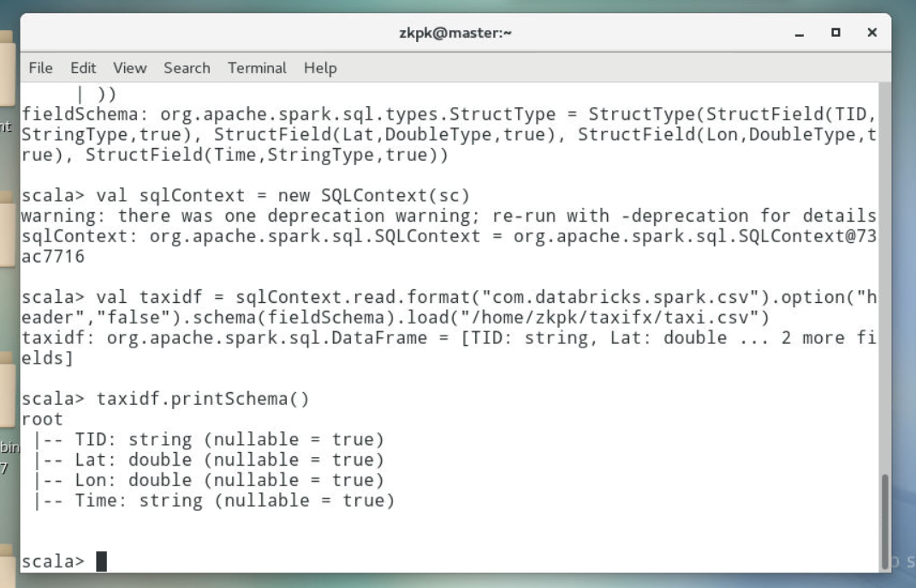Close the zkpk@master terminal window
The width and height of the screenshot is (916, 588).
pyautogui.click(x=871, y=33)
